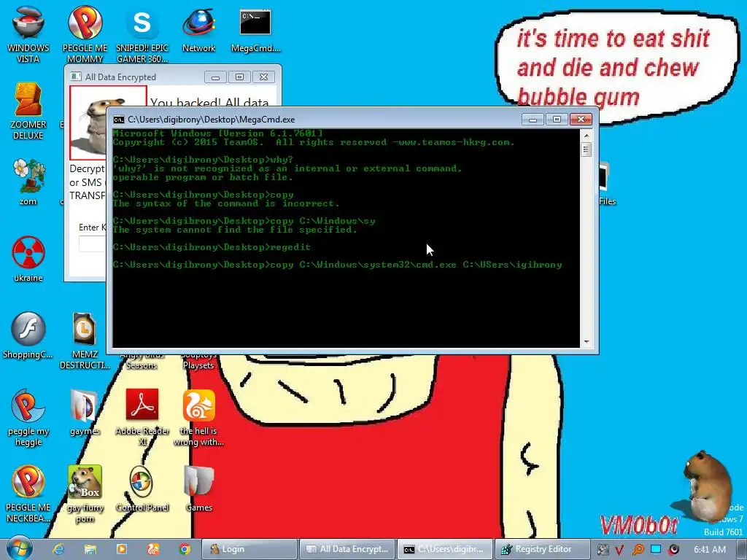The width and height of the screenshot is (747, 560).
Task: Open Windows Explorer from the taskbar
Action: click(x=90, y=549)
